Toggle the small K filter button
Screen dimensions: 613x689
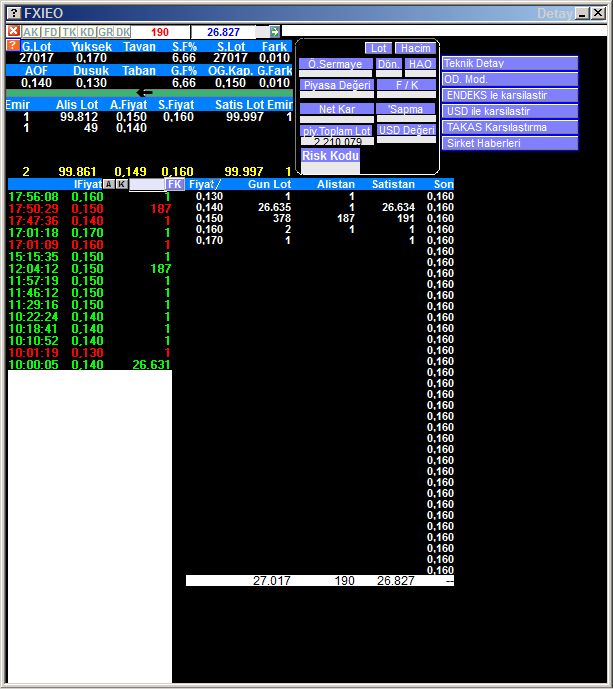[121, 184]
